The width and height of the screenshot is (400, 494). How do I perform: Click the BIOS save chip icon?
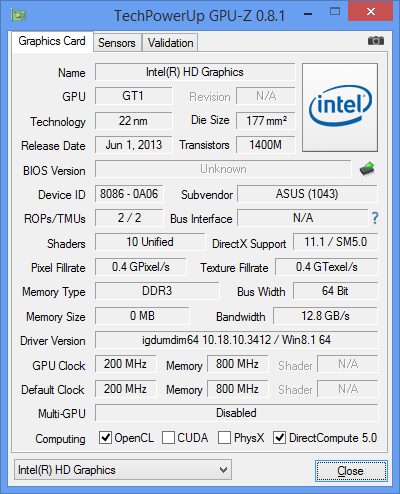(367, 169)
